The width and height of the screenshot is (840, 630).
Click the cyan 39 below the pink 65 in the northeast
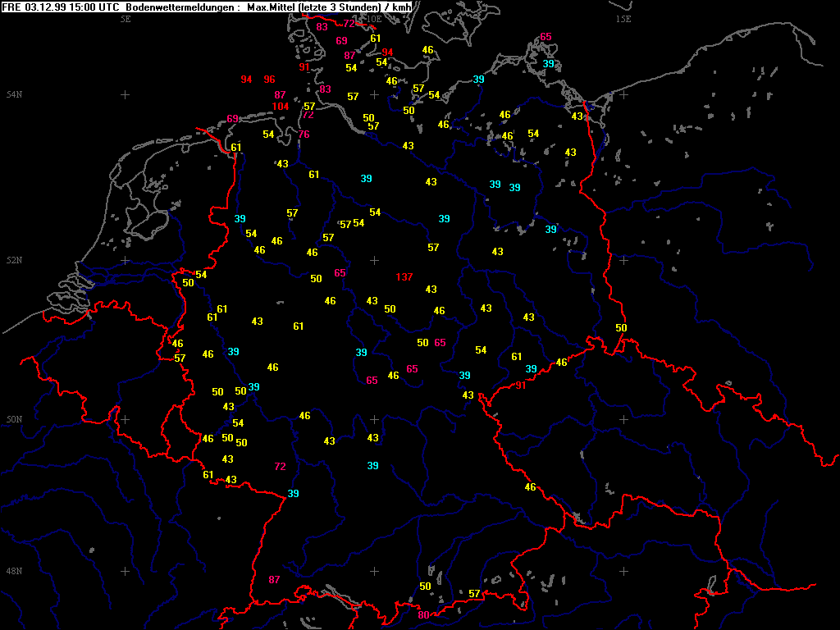(x=548, y=64)
